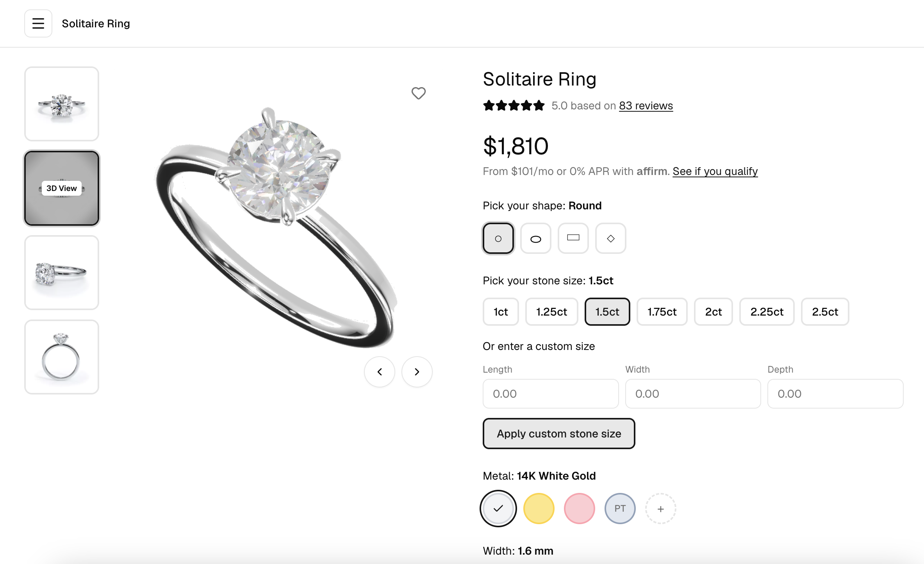Open the hamburger menu
The height and width of the screenshot is (564, 924).
pos(38,23)
